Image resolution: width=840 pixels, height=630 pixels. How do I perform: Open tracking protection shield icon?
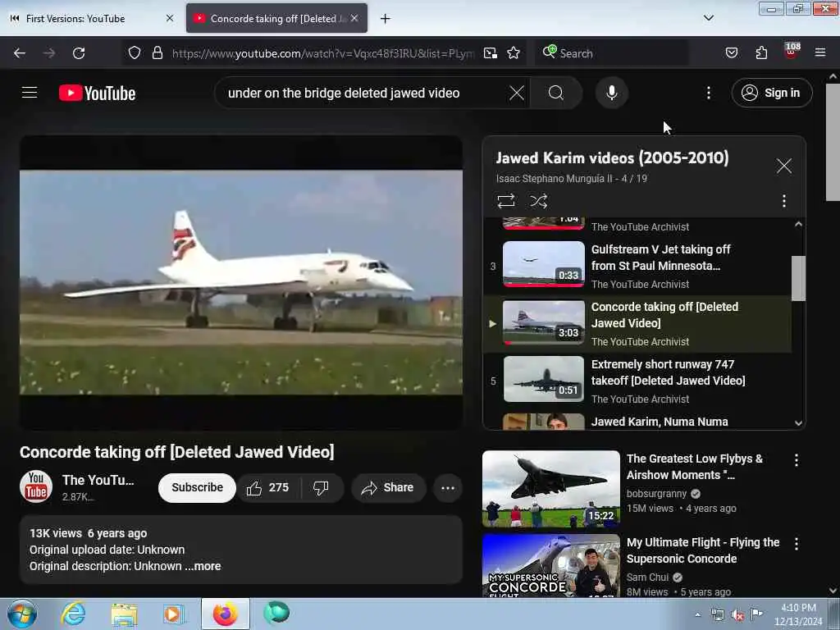[135, 52]
